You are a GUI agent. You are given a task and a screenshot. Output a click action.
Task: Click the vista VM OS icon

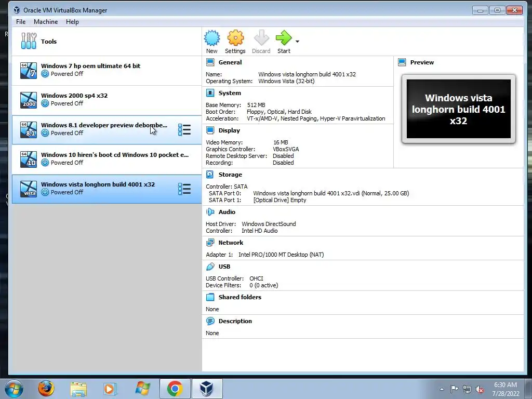click(x=29, y=189)
